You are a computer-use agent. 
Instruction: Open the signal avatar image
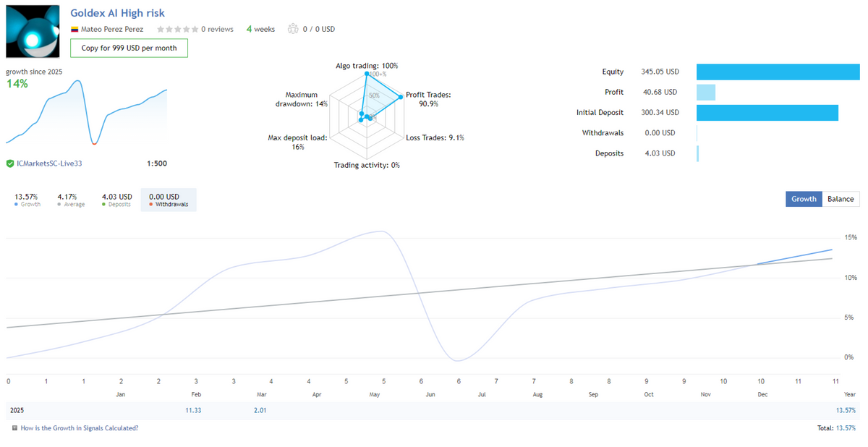tap(34, 30)
